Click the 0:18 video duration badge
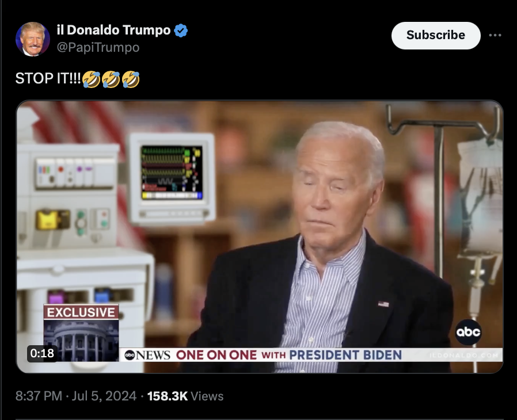This screenshot has height=420, width=517. click(42, 353)
